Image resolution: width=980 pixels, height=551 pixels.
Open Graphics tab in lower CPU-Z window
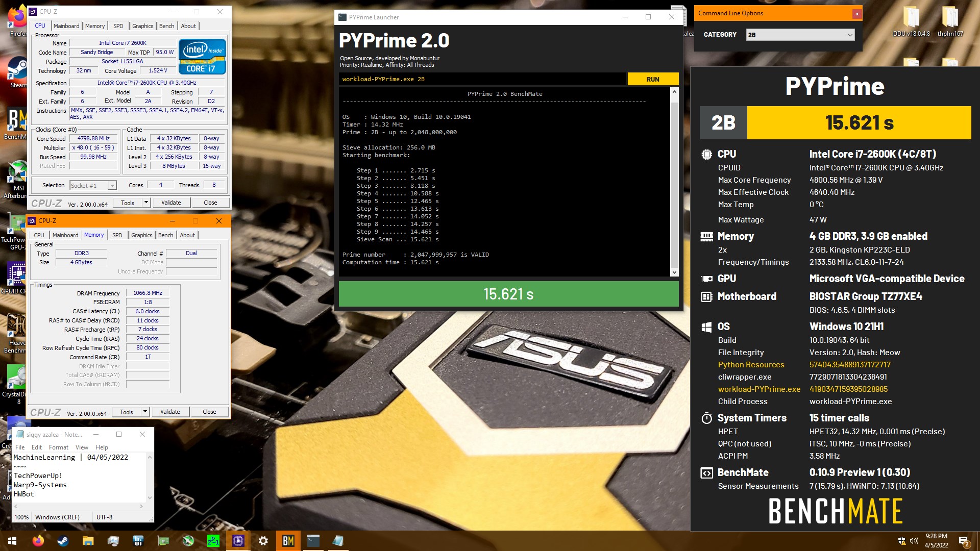[142, 235]
